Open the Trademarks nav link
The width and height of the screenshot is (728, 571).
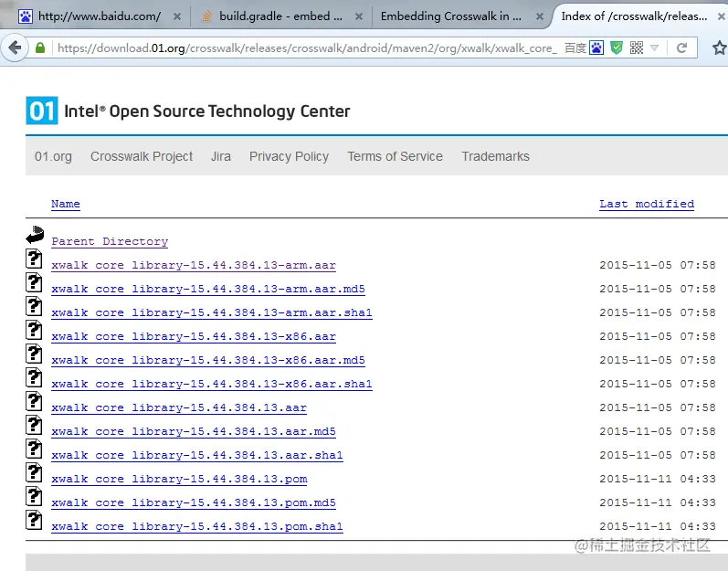[x=495, y=156]
